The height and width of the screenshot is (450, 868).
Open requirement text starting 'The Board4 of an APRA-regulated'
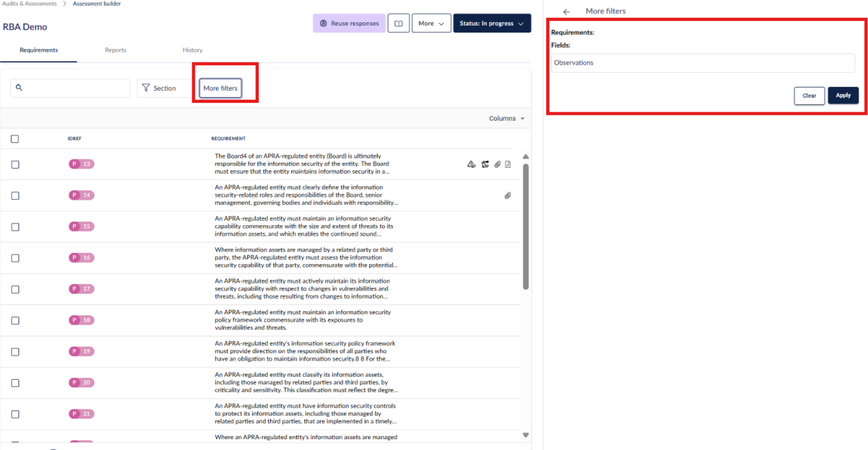pos(302,164)
